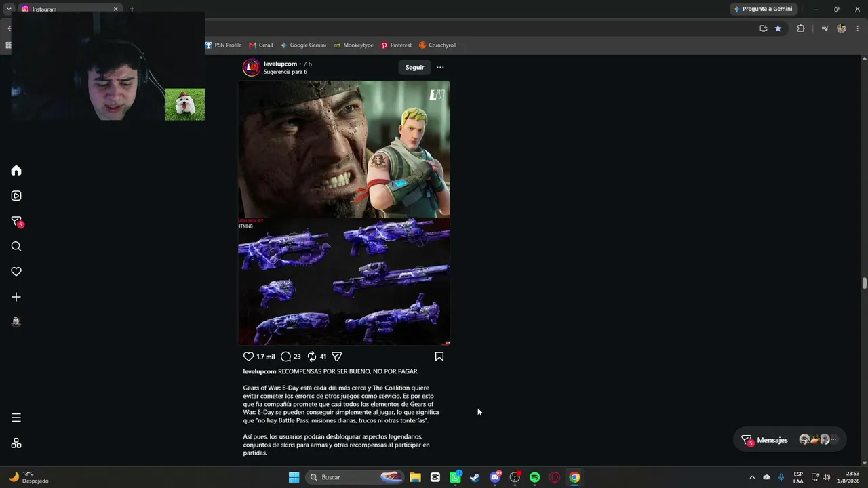Open Chrome three-dot menu
The image size is (868, 488).
tap(858, 28)
